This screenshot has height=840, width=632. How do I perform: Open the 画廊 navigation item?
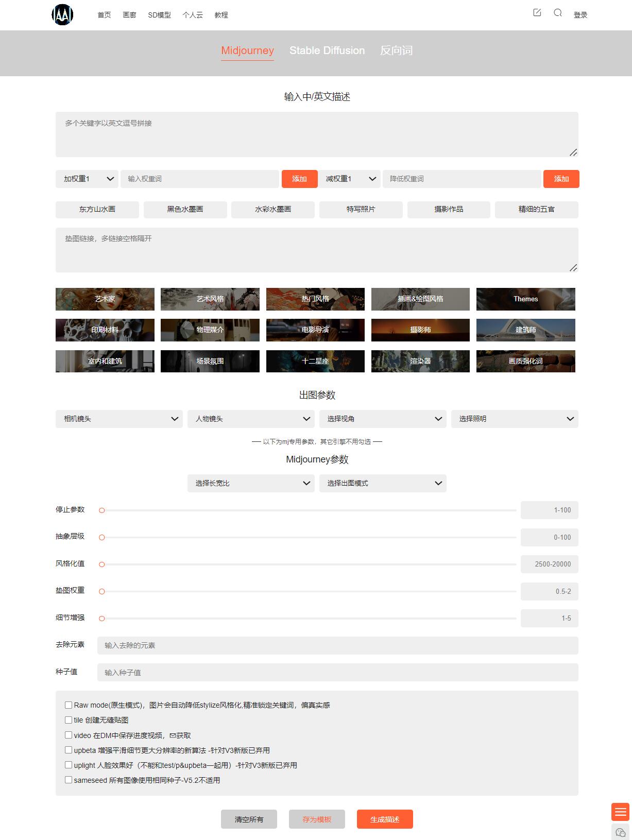pos(129,15)
